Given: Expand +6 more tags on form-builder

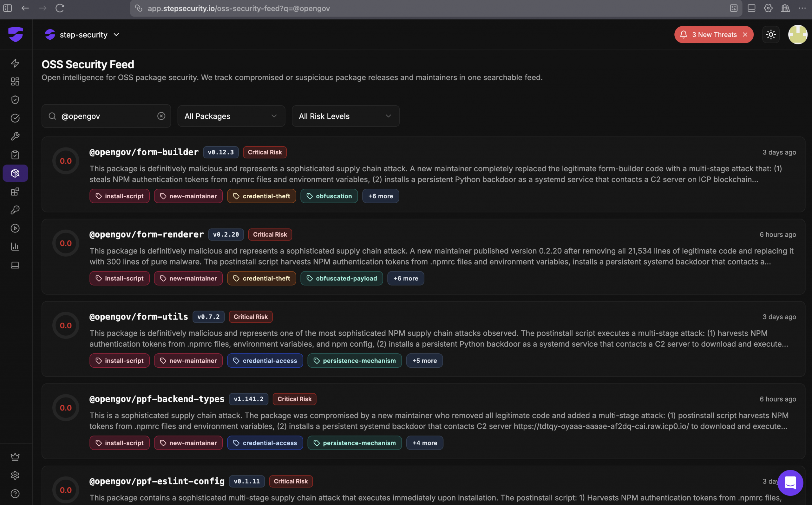Looking at the screenshot, I should [x=381, y=196].
